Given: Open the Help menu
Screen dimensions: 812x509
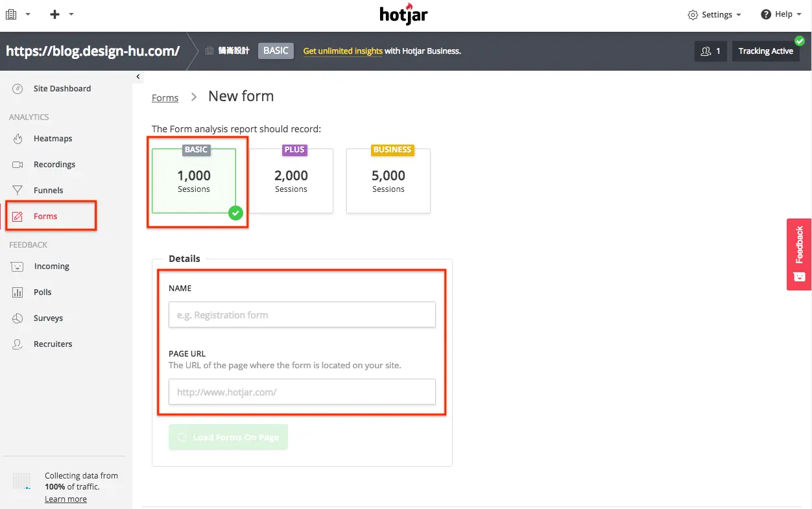Looking at the screenshot, I should point(782,14).
